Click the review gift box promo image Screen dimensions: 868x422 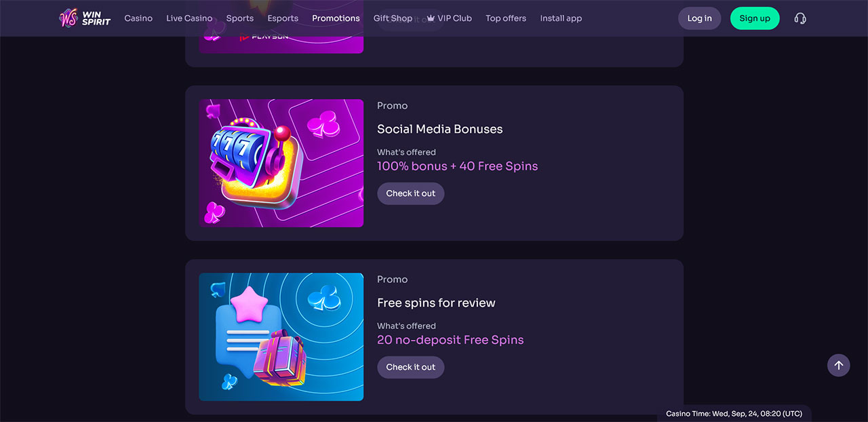point(281,337)
